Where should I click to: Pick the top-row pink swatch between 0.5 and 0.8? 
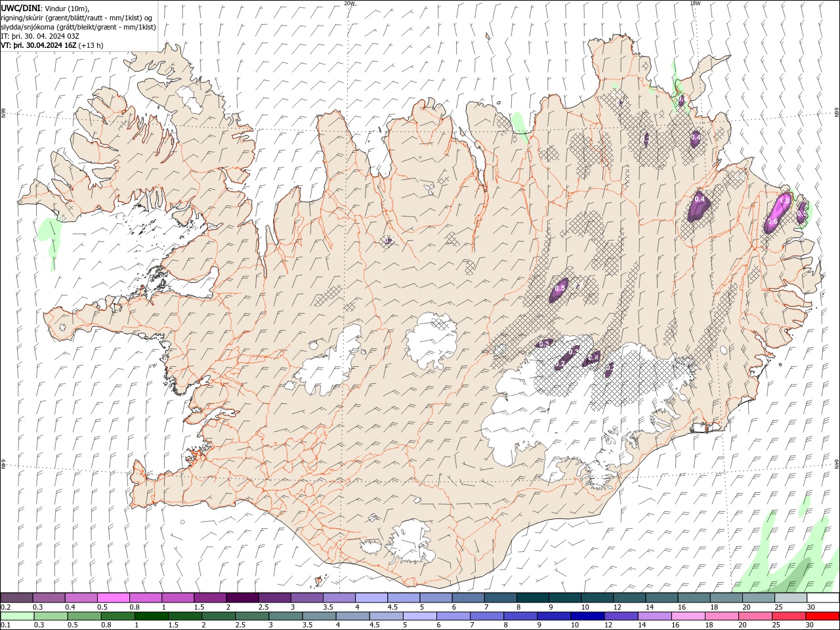113,598
